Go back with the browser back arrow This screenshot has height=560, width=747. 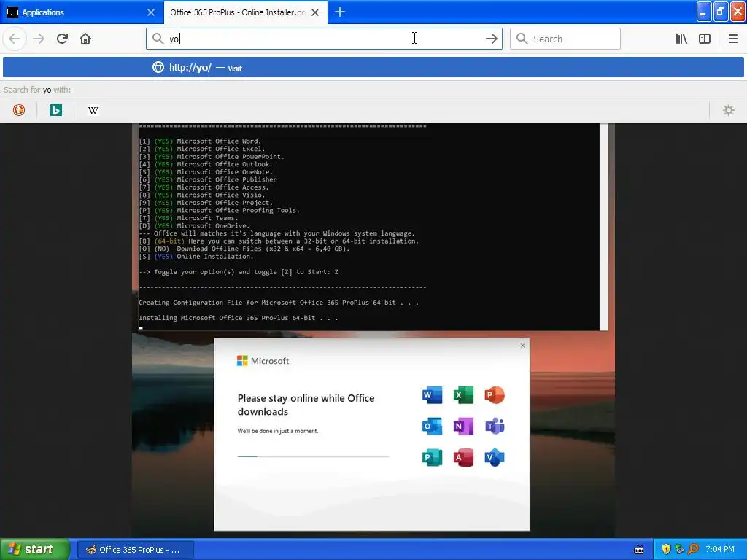pyautogui.click(x=15, y=39)
